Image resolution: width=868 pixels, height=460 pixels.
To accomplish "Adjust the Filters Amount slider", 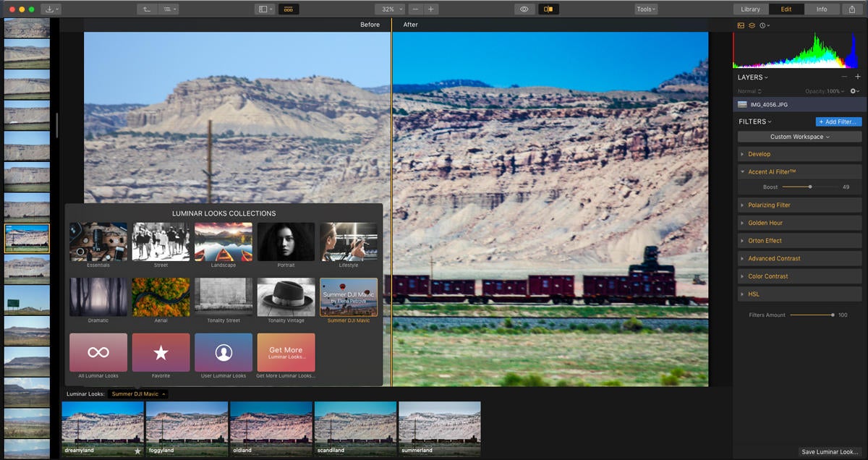I will 812,315.
